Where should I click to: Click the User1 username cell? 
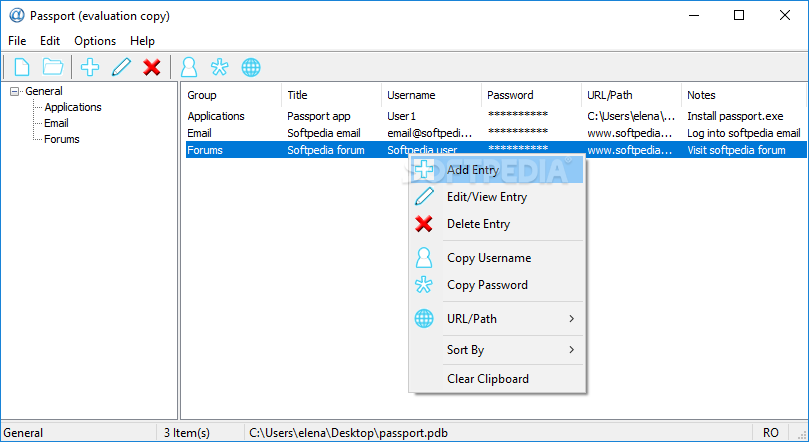[x=401, y=116]
